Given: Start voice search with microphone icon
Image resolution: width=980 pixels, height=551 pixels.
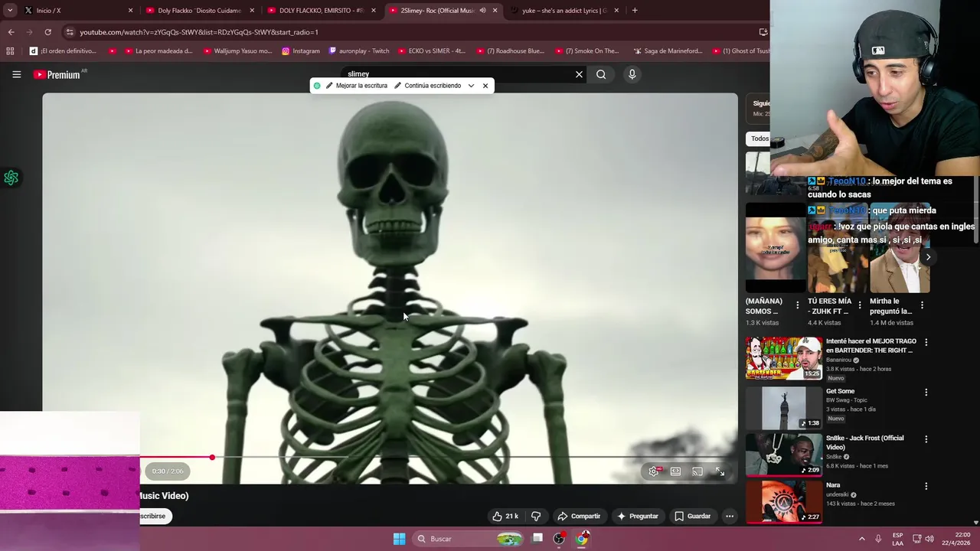Looking at the screenshot, I should pos(632,74).
